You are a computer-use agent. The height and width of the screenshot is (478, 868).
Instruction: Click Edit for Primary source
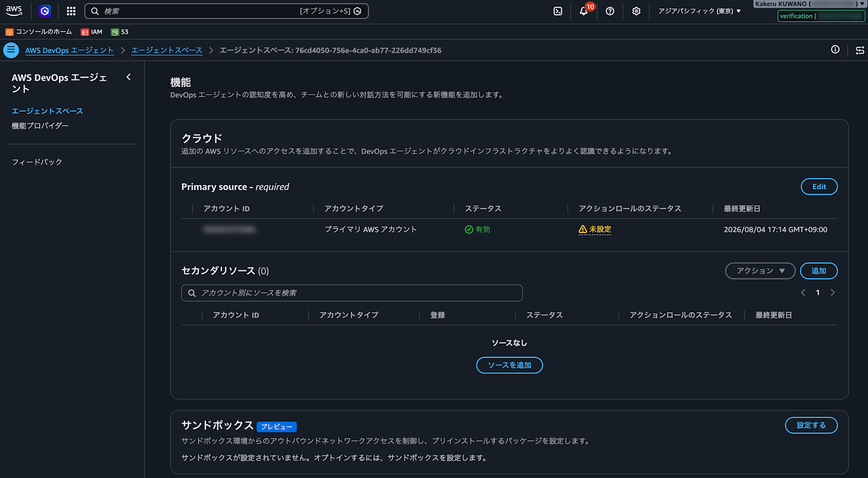point(819,187)
